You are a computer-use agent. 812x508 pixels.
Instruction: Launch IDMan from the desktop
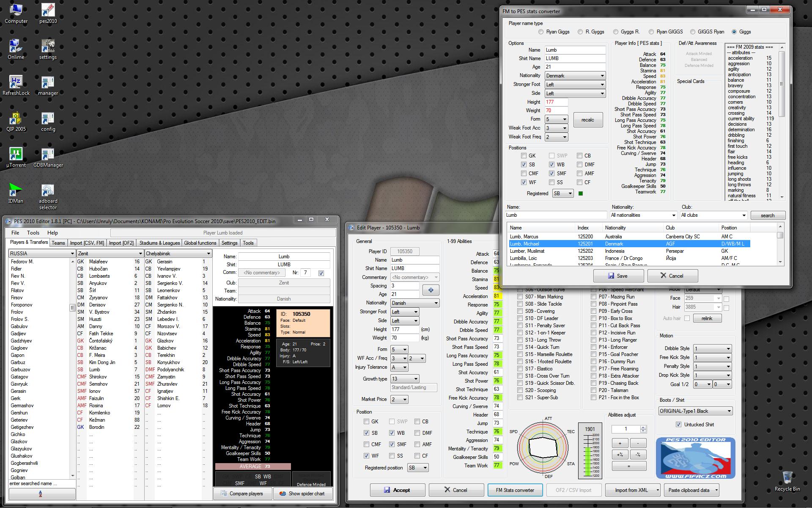[x=16, y=193]
